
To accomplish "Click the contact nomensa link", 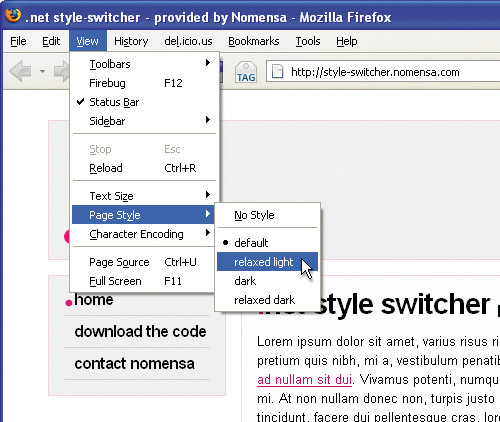I will coord(134,363).
